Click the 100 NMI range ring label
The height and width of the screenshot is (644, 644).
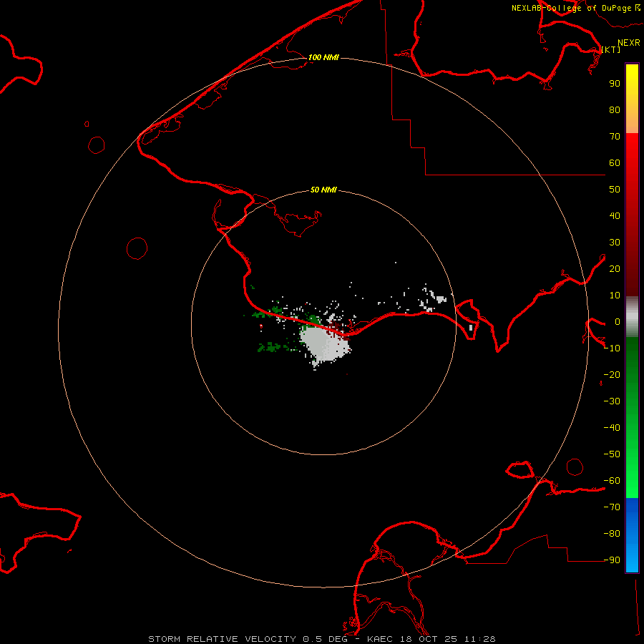pyautogui.click(x=323, y=57)
